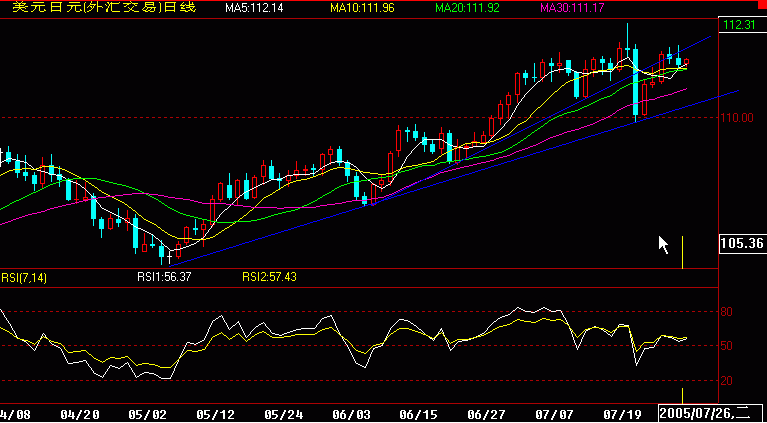Click the 04/20 date axis label
The image size is (767, 423).
pos(80,415)
